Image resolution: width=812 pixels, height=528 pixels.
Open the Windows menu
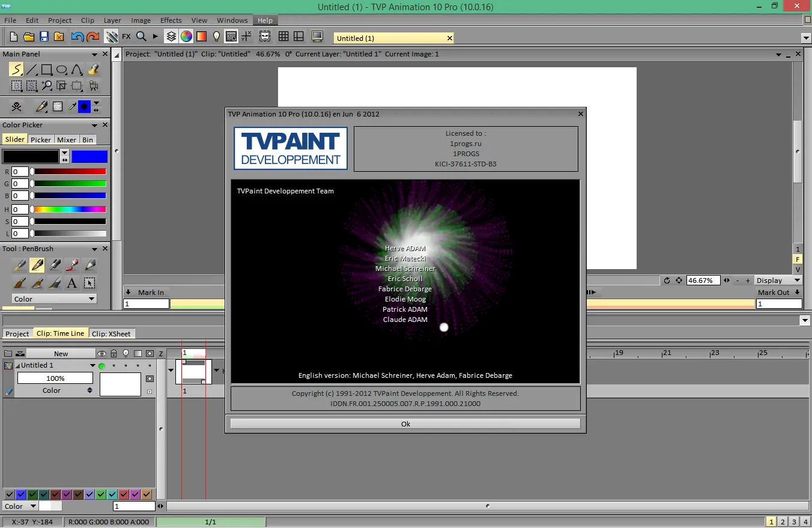[x=232, y=20]
